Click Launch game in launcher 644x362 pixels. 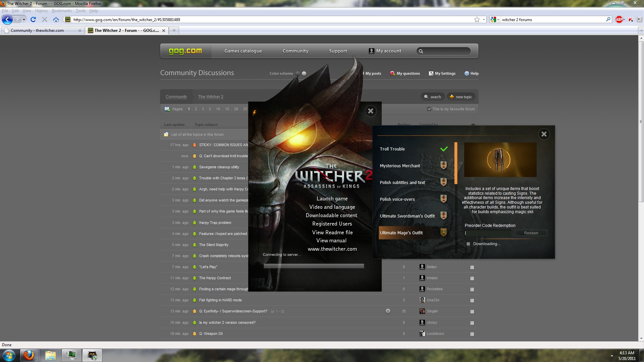pyautogui.click(x=332, y=199)
